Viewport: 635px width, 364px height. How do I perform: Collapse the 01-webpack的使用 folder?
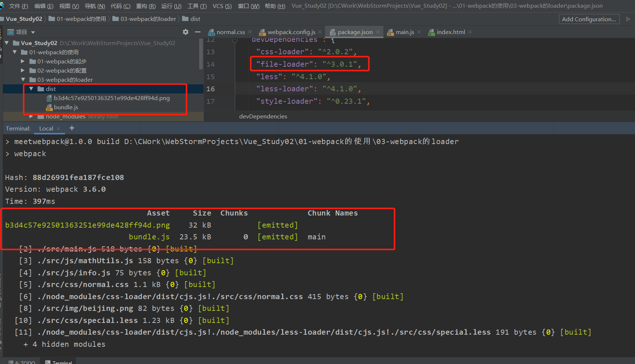coord(15,52)
